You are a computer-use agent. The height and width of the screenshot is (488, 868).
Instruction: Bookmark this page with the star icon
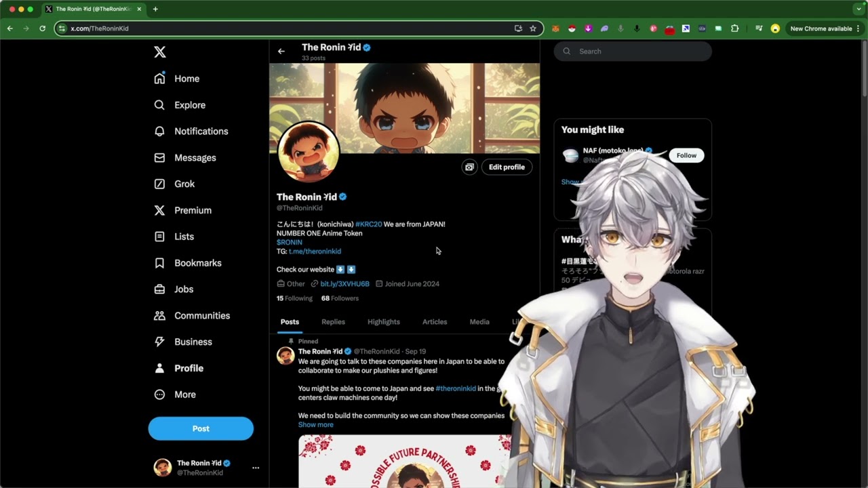533,28
